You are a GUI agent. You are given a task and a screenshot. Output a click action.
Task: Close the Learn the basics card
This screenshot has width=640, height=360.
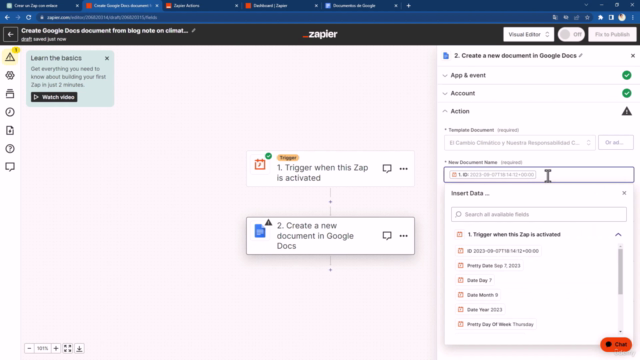pyautogui.click(x=107, y=58)
